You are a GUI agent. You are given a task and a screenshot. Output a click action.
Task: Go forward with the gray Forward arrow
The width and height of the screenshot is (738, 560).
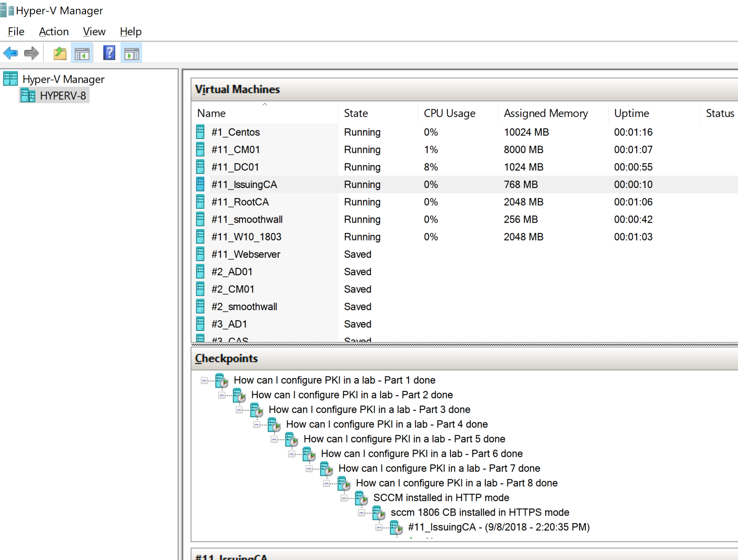pyautogui.click(x=31, y=53)
